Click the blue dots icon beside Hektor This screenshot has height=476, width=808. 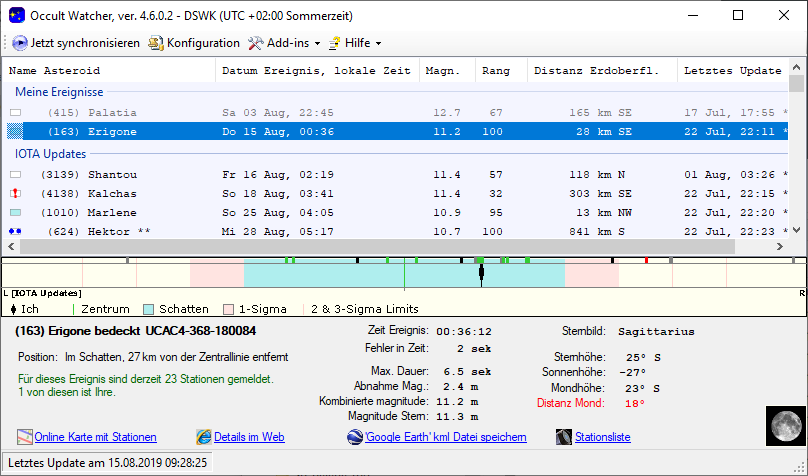(15, 231)
